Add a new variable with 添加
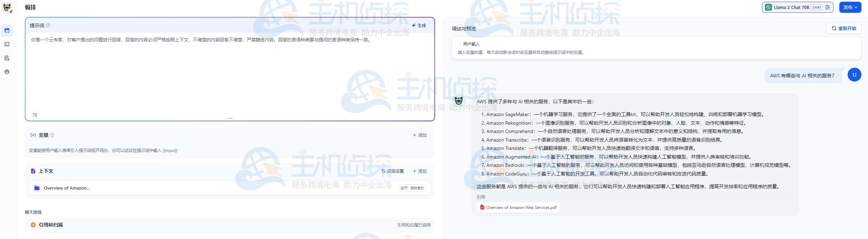The image size is (868, 239). coord(420,135)
